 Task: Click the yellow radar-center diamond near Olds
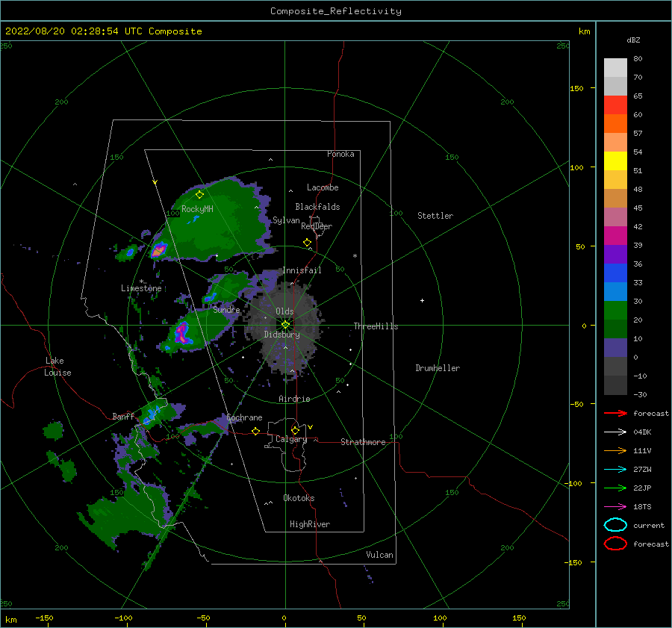pyautogui.click(x=285, y=325)
